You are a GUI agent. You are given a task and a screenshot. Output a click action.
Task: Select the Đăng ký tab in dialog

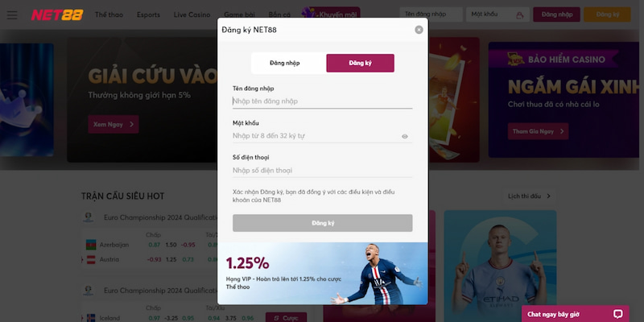[360, 63]
